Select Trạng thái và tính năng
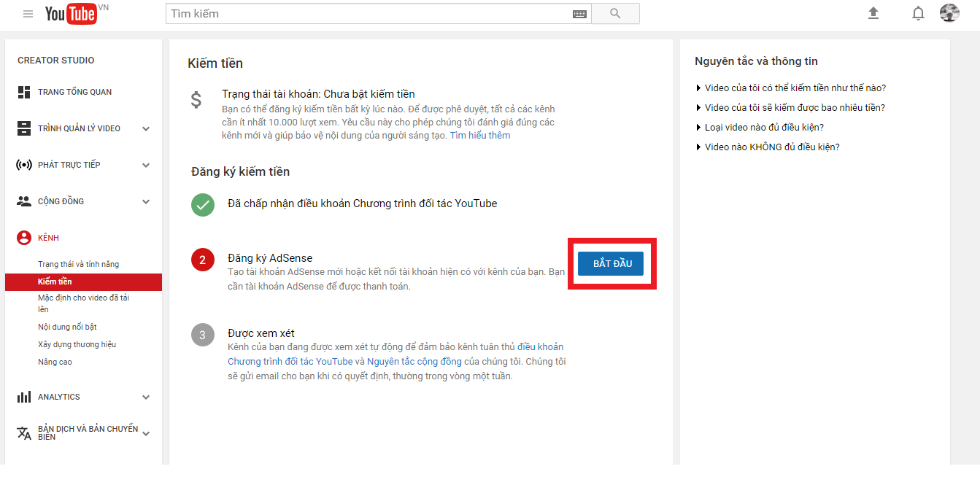The height and width of the screenshot is (477, 980). 79,264
